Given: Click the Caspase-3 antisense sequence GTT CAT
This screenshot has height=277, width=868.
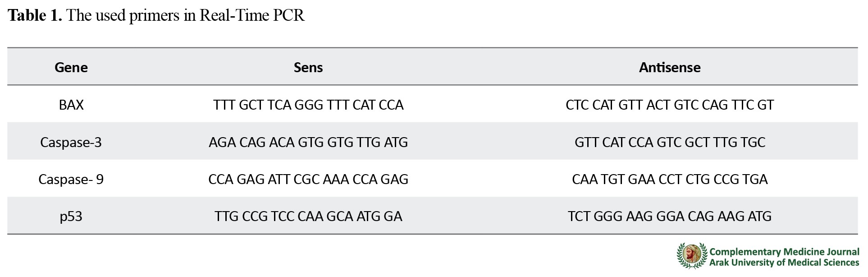Looking at the screenshot, I should coord(670,142).
